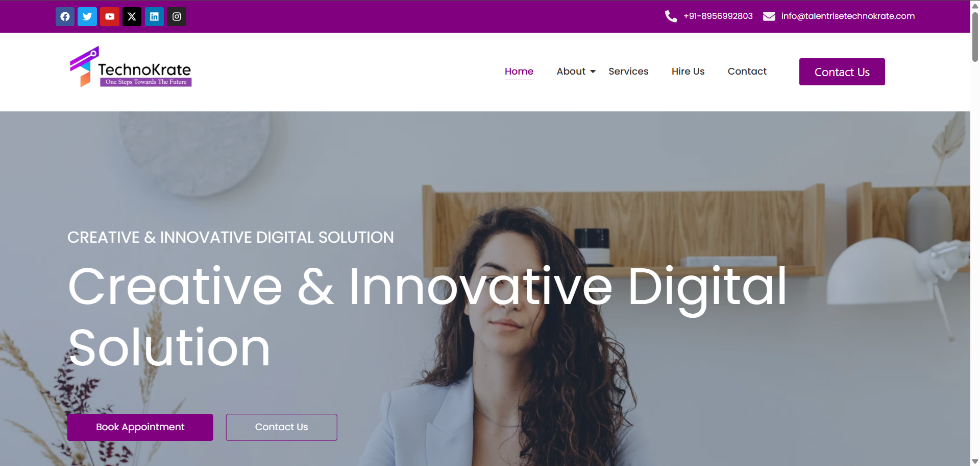980x466 pixels.
Task: Click the TechnoKrate logo
Action: tap(131, 67)
